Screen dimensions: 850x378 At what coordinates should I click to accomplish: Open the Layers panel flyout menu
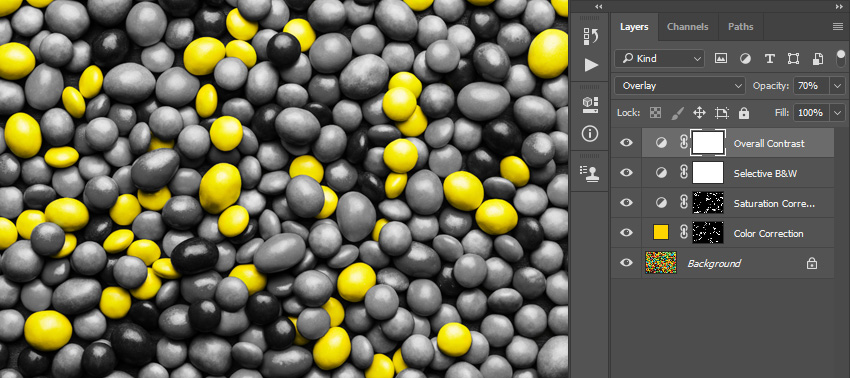click(x=838, y=27)
